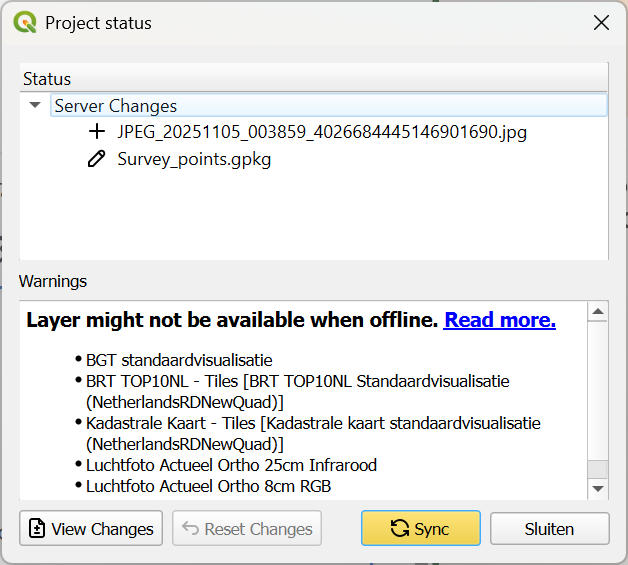Click the warnings scrollbar down arrow
The height and width of the screenshot is (565, 628).
coord(598,488)
